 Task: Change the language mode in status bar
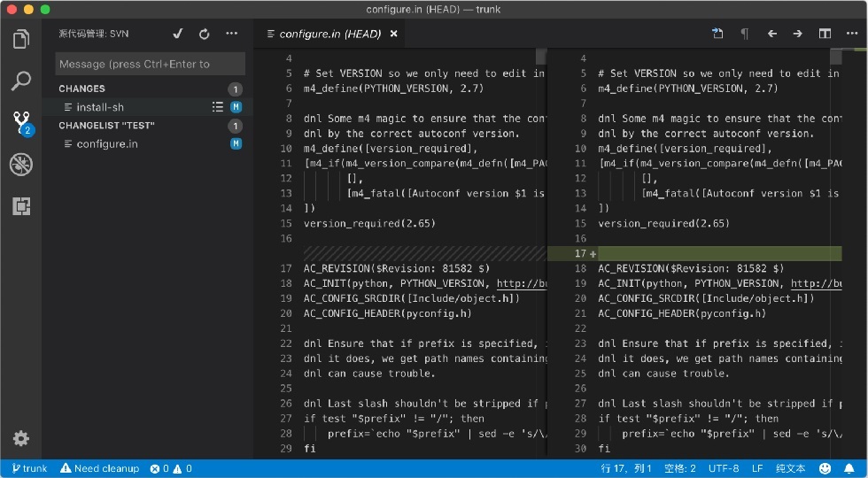(791, 468)
